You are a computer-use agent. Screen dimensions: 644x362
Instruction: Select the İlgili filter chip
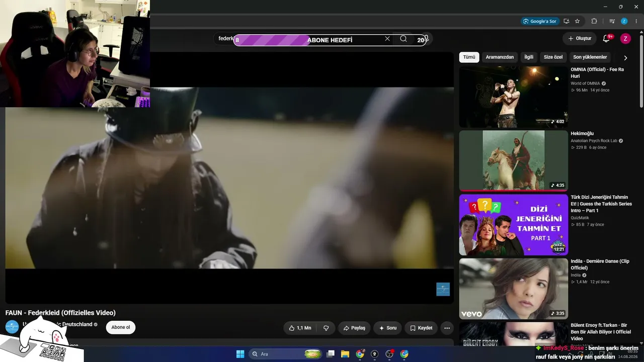(x=529, y=57)
